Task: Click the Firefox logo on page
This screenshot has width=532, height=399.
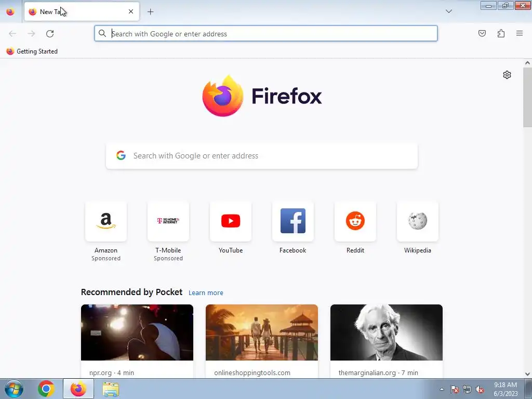Action: [x=262, y=96]
